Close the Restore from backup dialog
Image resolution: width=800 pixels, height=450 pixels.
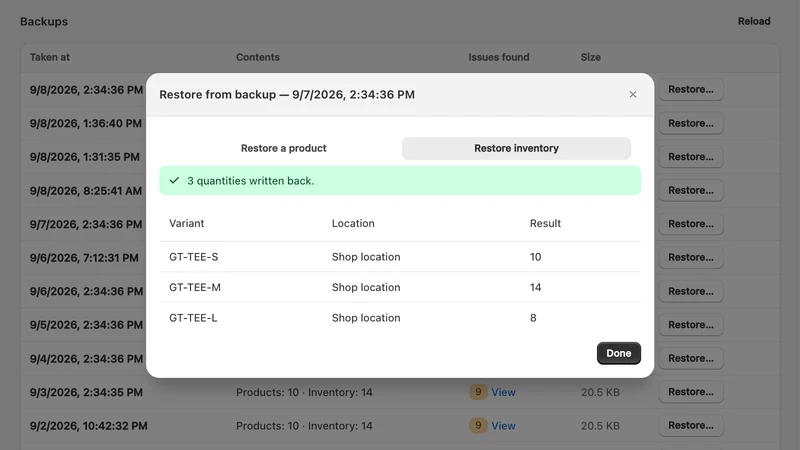[633, 94]
